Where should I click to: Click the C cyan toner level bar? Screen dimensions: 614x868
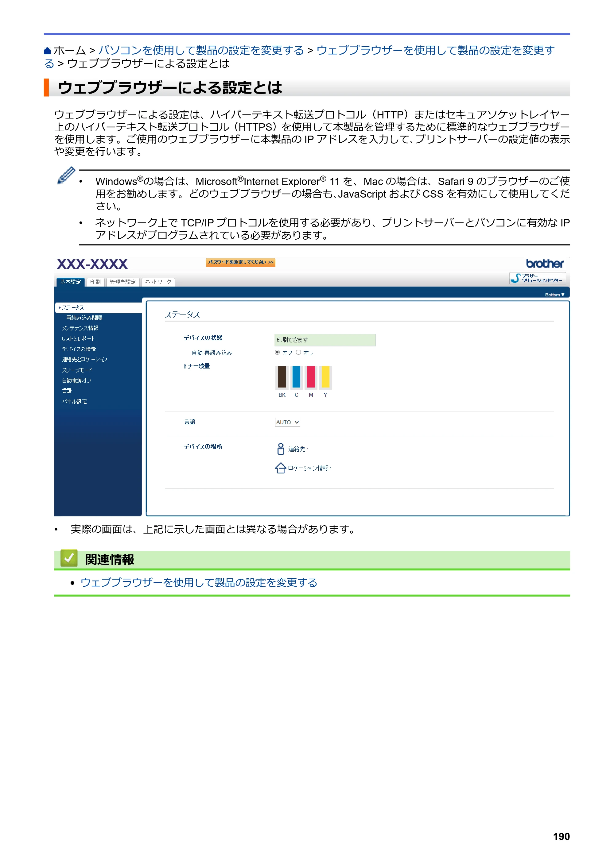tap(297, 377)
